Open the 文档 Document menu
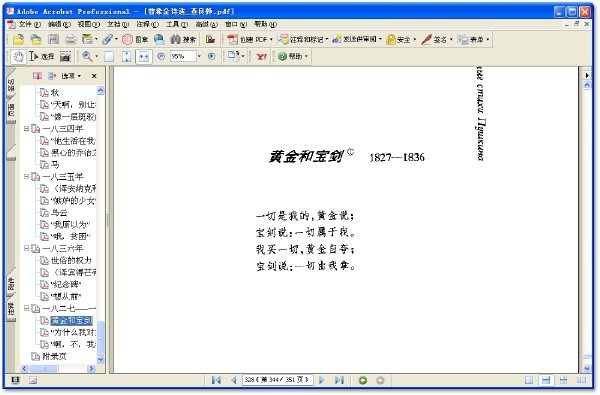The height and width of the screenshot is (395, 600). click(118, 24)
